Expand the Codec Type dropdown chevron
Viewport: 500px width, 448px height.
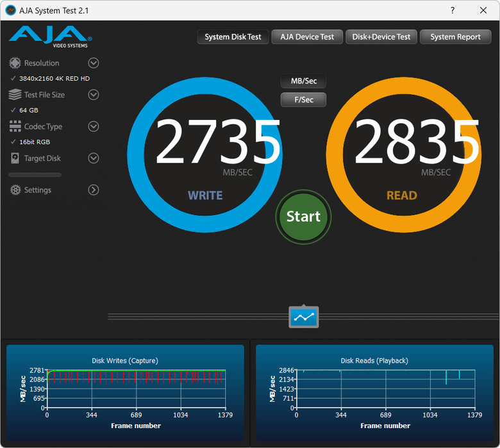point(94,126)
